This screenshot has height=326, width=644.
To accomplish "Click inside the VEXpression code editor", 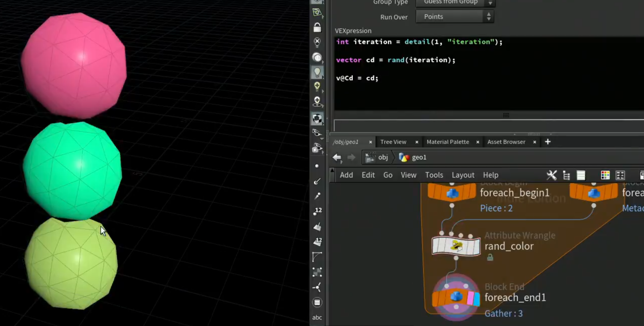I will pos(488,74).
